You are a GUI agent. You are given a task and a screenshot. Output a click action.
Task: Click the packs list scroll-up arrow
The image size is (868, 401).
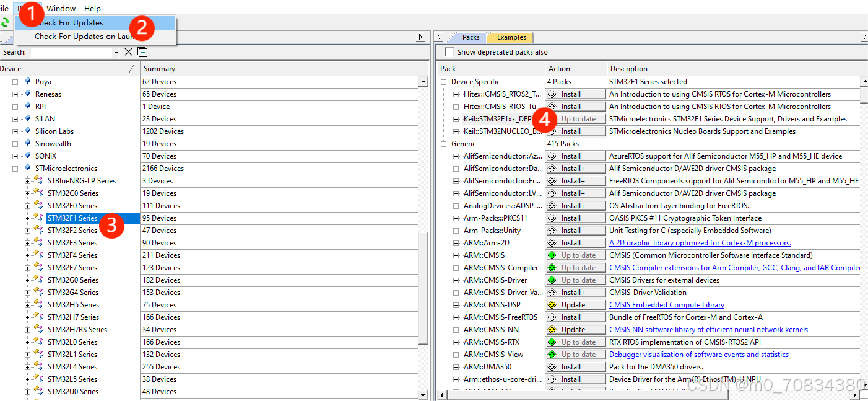point(864,82)
